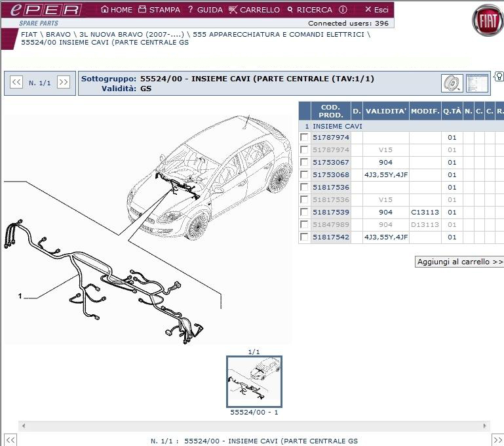
Task: Click Esci to exit the catalog
Action: click(377, 10)
